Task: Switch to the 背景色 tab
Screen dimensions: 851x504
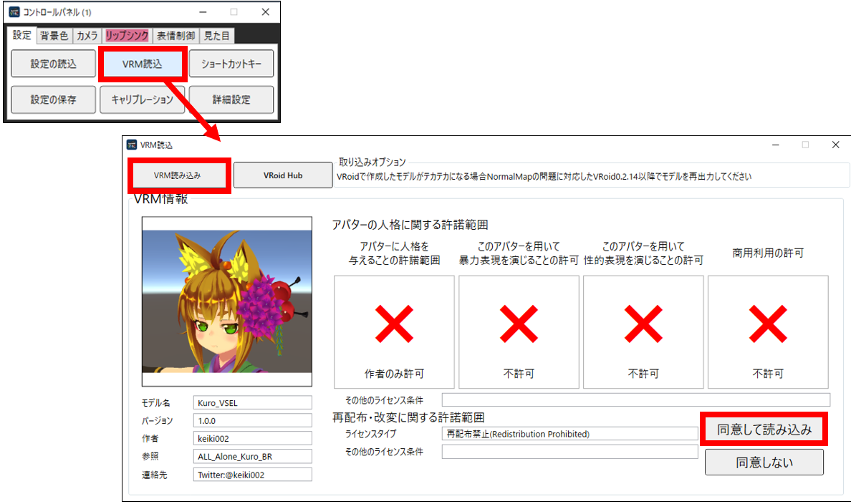Action: point(54,36)
